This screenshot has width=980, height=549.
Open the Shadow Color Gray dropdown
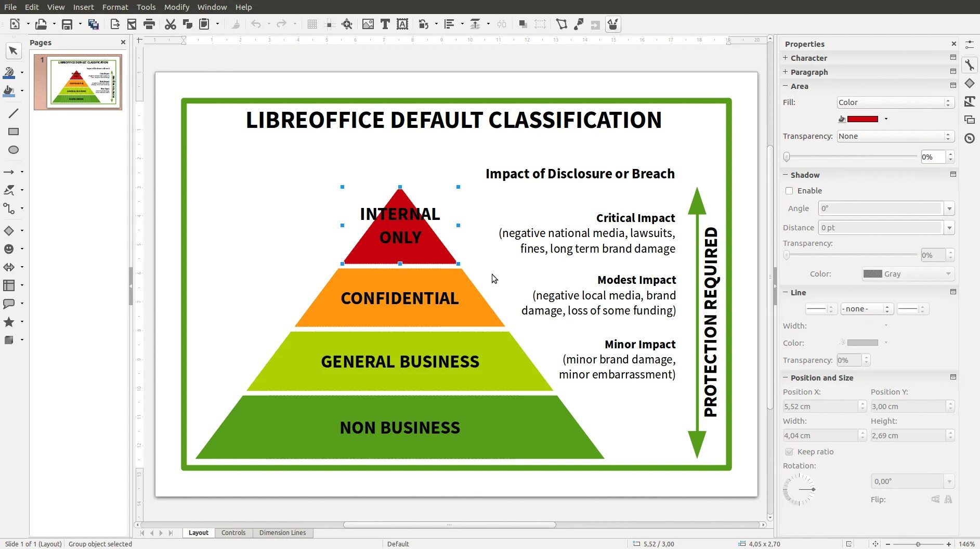[908, 274]
